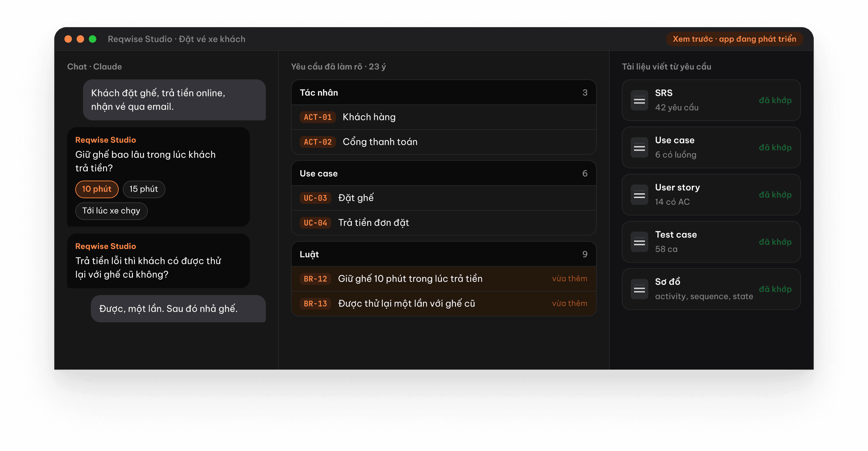Click the đã khớp status on SRS
This screenshot has height=451, width=868.
click(775, 100)
